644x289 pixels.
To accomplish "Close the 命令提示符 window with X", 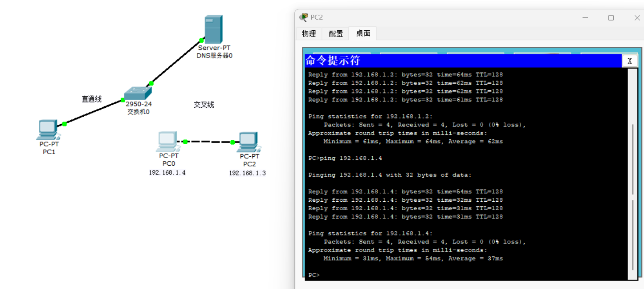I will pos(629,61).
